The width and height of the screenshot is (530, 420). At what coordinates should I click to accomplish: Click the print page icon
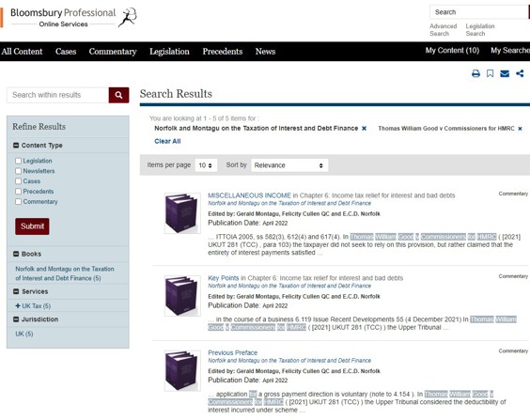coord(475,73)
